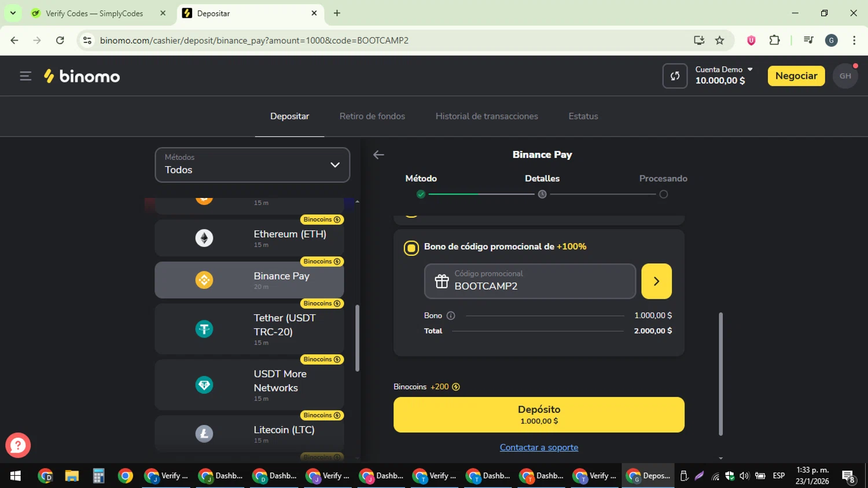Viewport: 868px width, 488px height.
Task: Open the red help chat bubble
Action: (x=18, y=445)
